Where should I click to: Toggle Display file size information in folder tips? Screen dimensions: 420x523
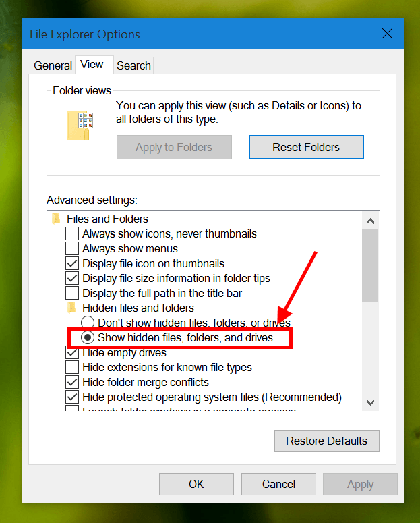[x=72, y=279]
